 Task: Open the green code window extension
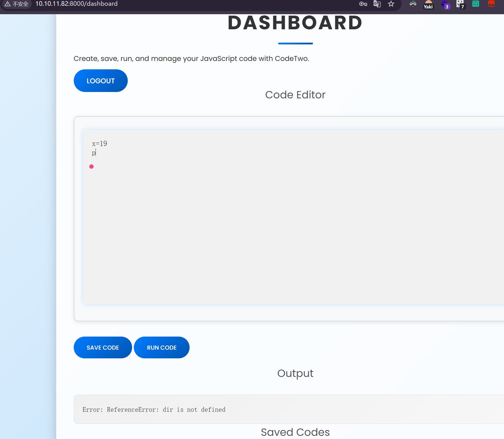(476, 4)
